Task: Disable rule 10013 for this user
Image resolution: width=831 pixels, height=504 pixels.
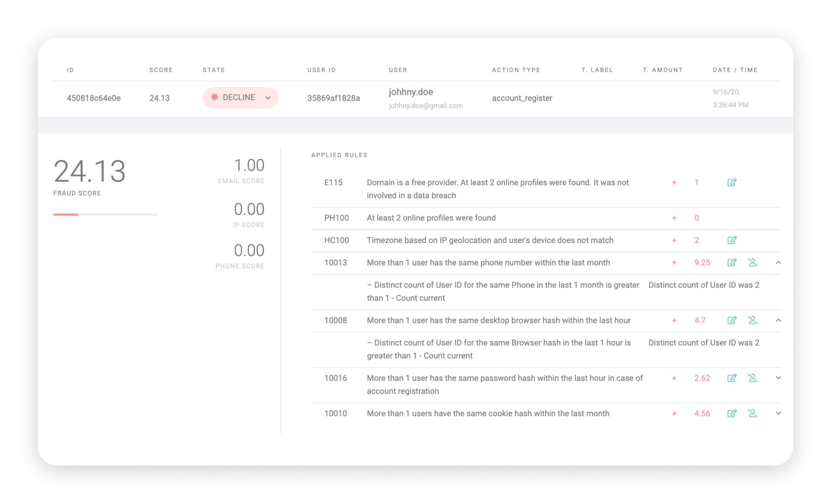Action: 753,263
